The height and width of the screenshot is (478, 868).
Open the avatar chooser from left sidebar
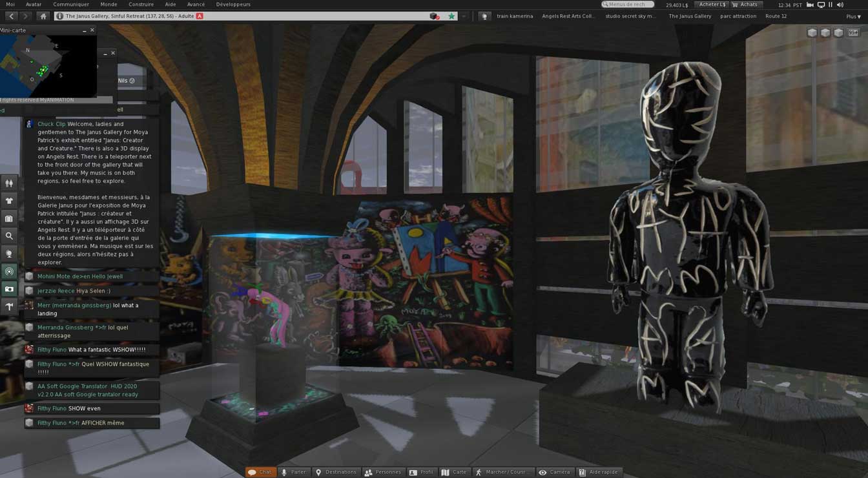tap(9, 183)
